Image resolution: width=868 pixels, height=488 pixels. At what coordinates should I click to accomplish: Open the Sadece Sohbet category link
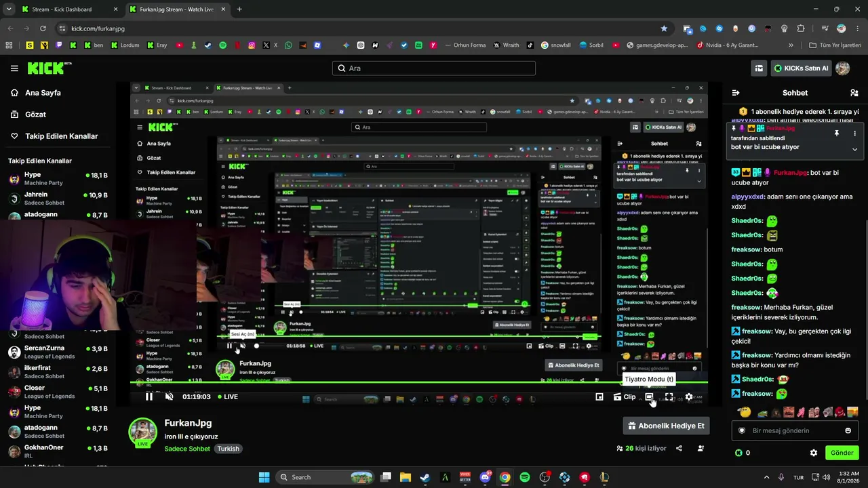point(187,449)
